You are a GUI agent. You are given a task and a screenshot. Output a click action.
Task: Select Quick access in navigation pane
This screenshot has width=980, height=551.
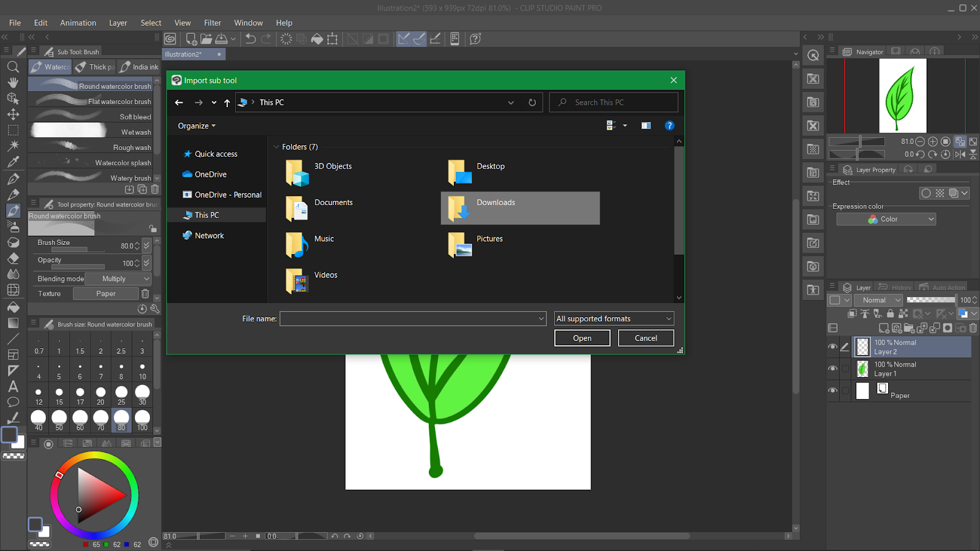point(216,154)
